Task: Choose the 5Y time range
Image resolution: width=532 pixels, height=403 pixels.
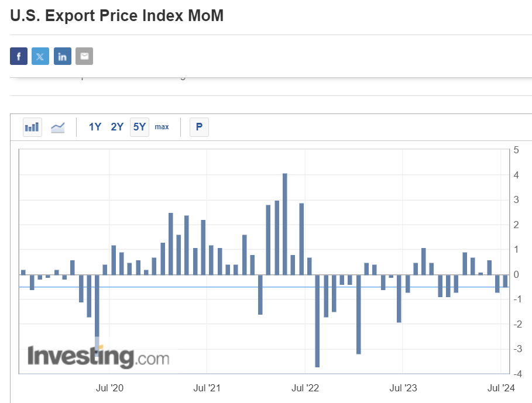Action: click(x=139, y=126)
